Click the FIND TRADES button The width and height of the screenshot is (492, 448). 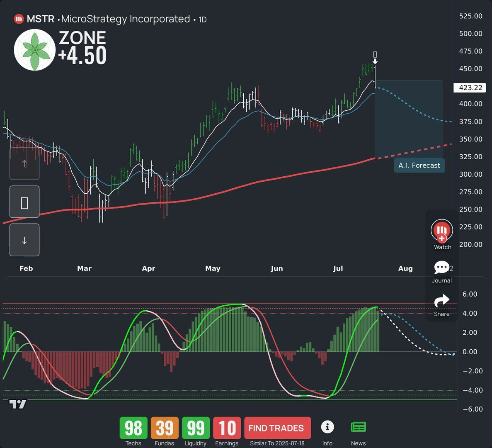pyautogui.click(x=277, y=428)
